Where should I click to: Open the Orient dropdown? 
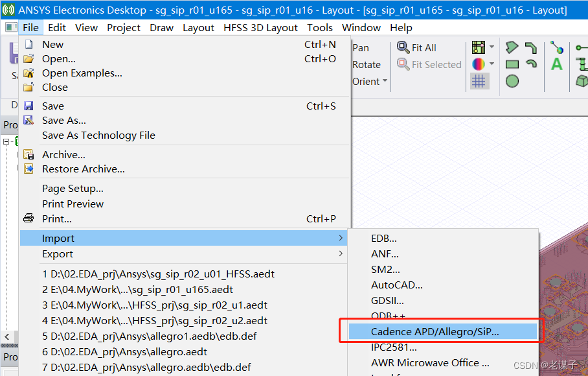point(369,81)
